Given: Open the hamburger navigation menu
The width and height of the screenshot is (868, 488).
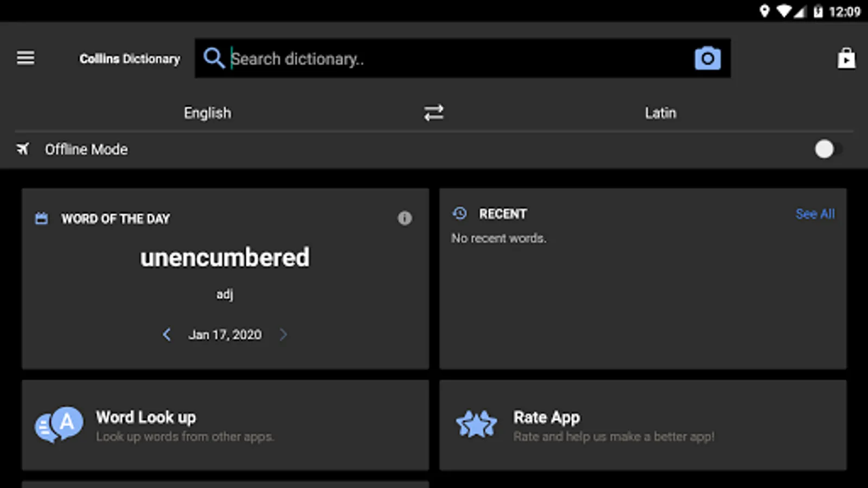Looking at the screenshot, I should [x=25, y=58].
